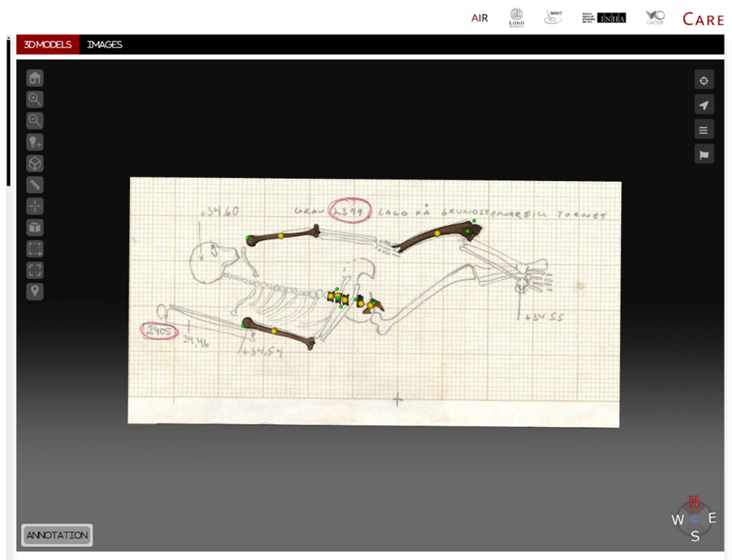Reset view with the home icon

click(35, 78)
